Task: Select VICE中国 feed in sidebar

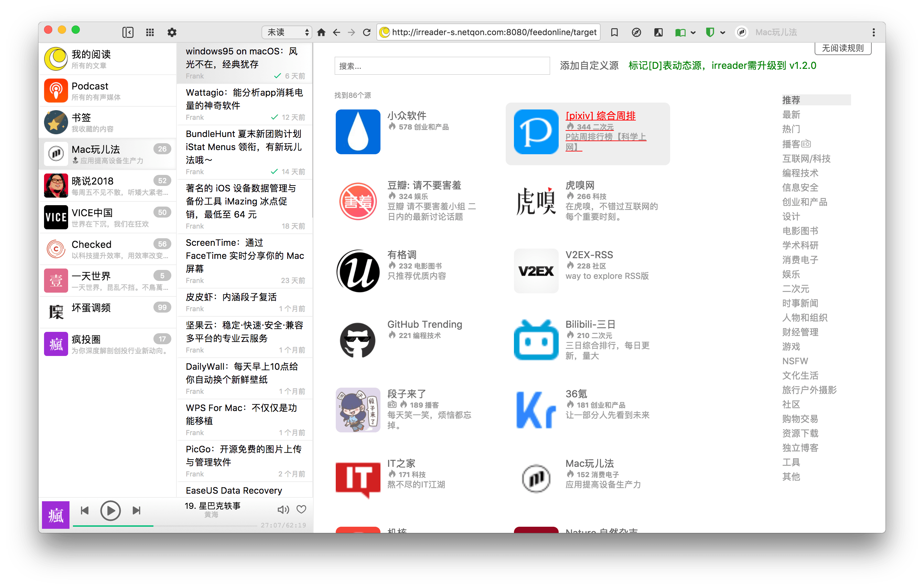Action: [107, 217]
